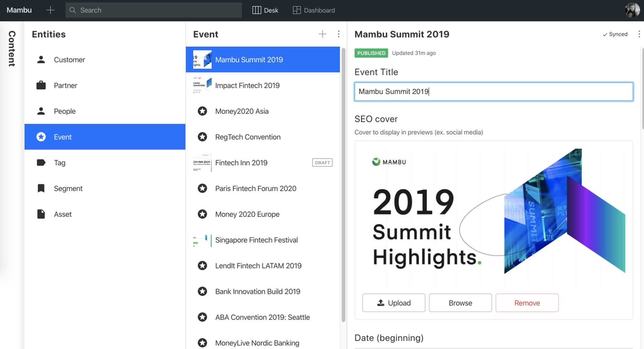The width and height of the screenshot is (644, 349).
Task: Select the Customer entity
Action: (x=105, y=60)
